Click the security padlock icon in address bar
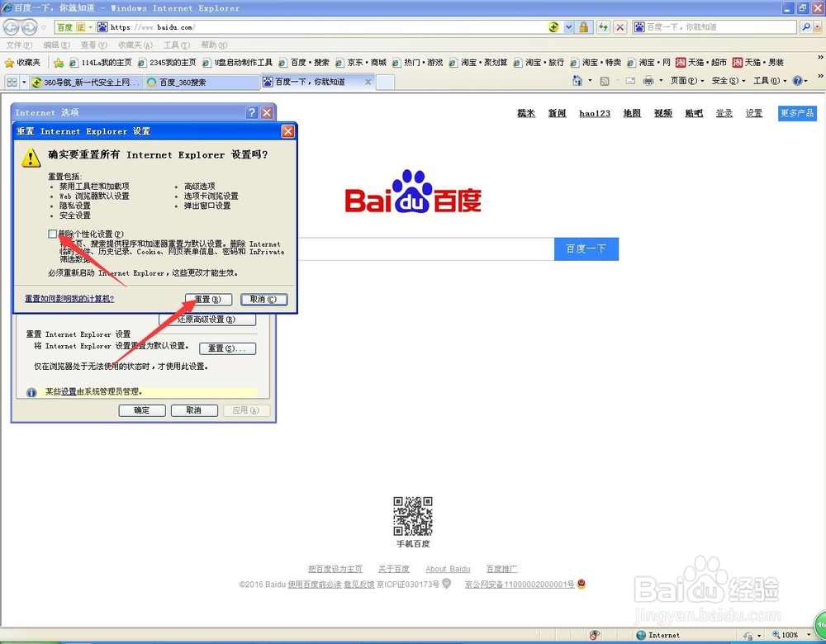The width and height of the screenshot is (826, 644). click(x=584, y=27)
